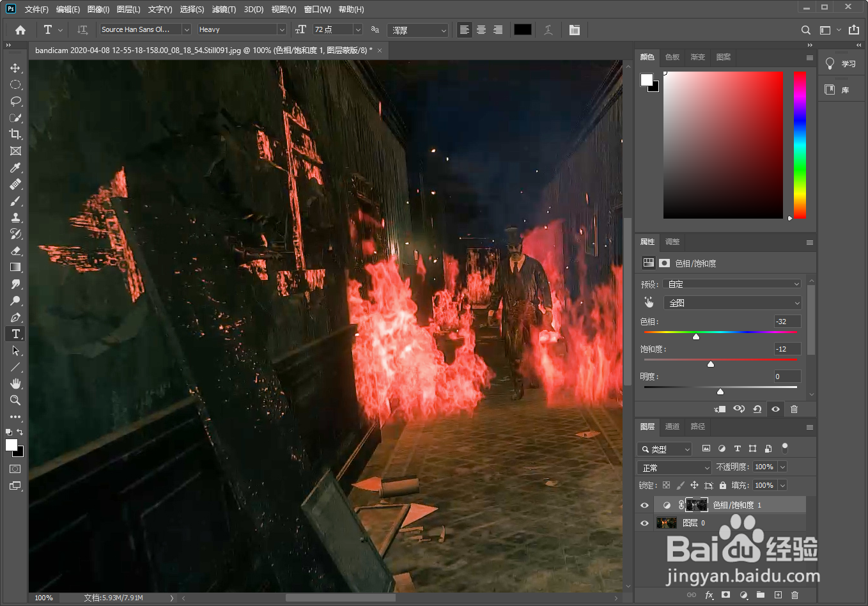The height and width of the screenshot is (606, 868).
Task: Open the character and paragraph panels icon
Action: tap(575, 30)
